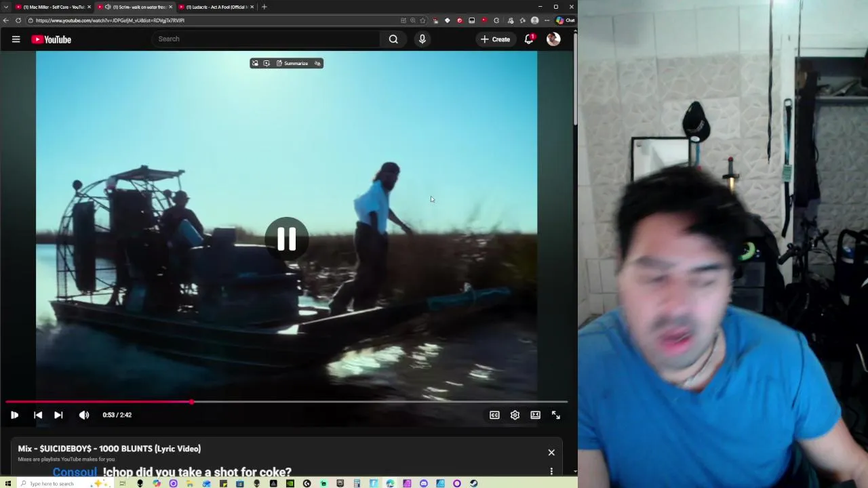The height and width of the screenshot is (488, 868).
Task: Open Steam from the taskbar
Action: [473, 483]
